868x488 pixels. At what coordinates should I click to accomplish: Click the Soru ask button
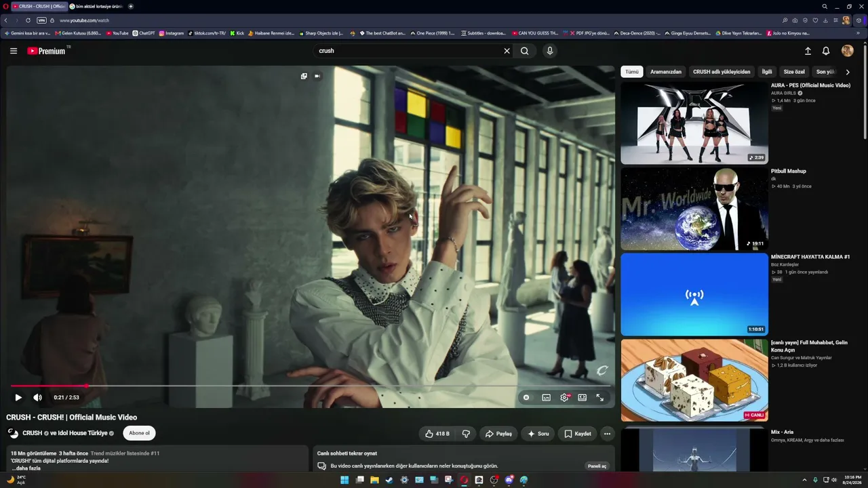(538, 434)
